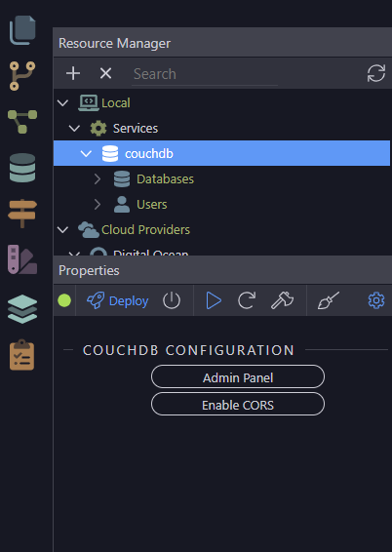Image resolution: width=392 pixels, height=552 pixels.
Task: Toggle the power button in Properties toolbar
Action: click(x=172, y=300)
